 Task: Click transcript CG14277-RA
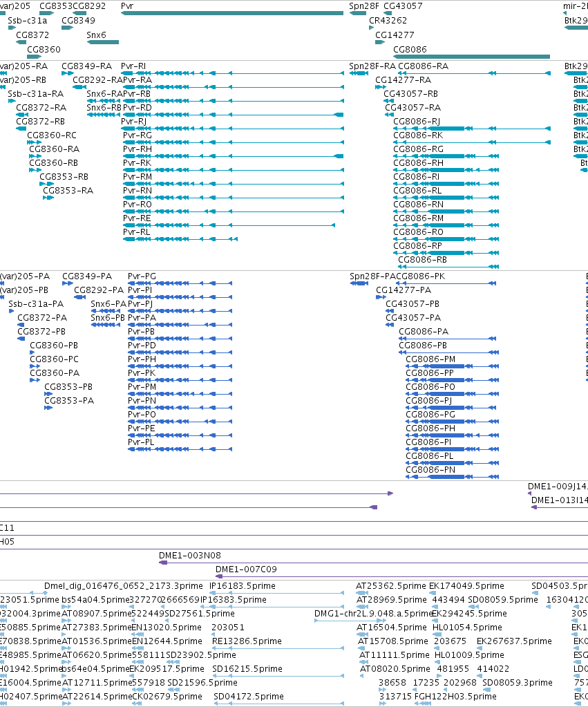[x=403, y=79]
